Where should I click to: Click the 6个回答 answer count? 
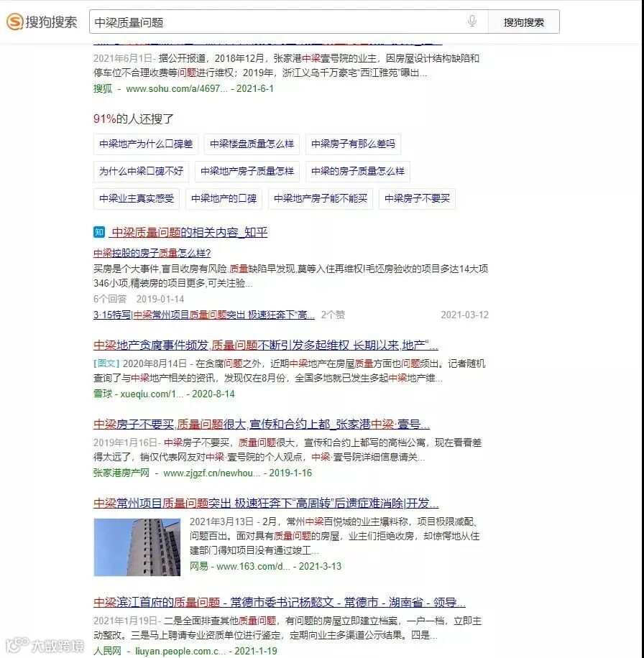[x=110, y=299]
